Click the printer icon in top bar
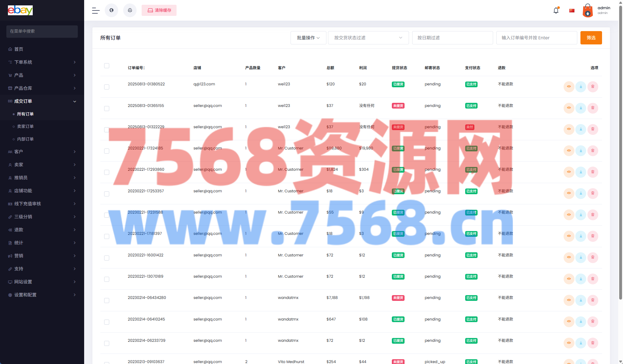 130,10
